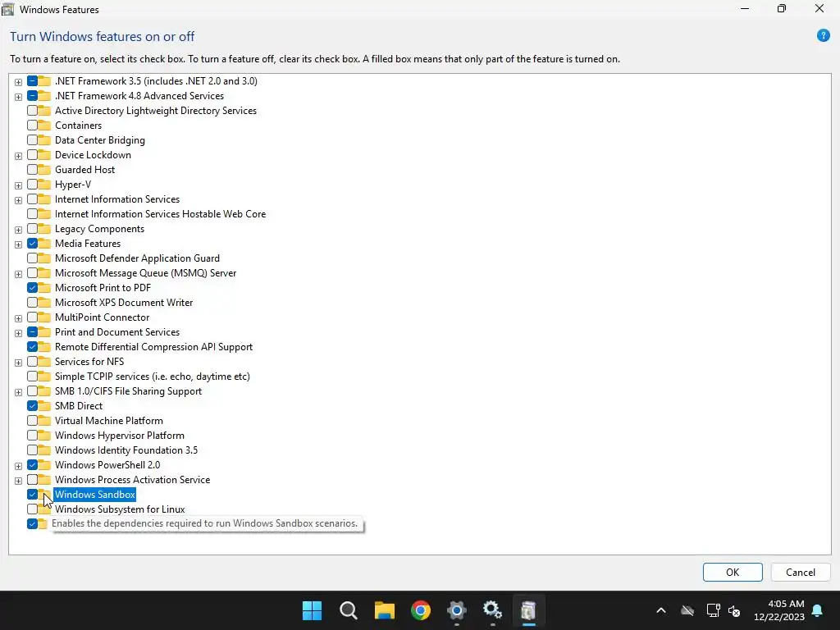Screen dimensions: 840x630
Task: Expand the Legacy Components node
Action: (18, 230)
